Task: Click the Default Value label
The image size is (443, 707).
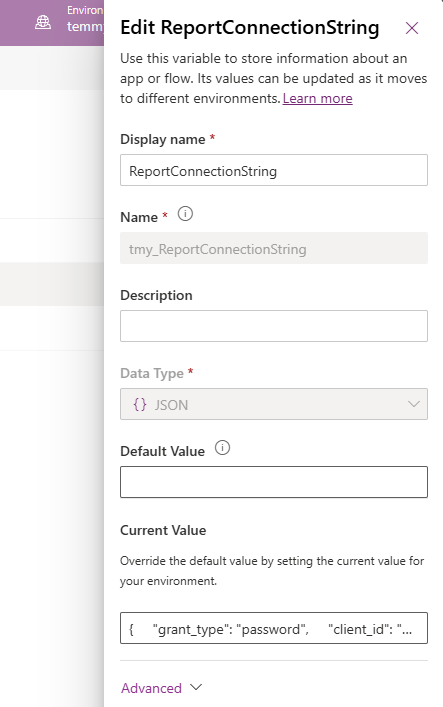Action: click(x=162, y=451)
